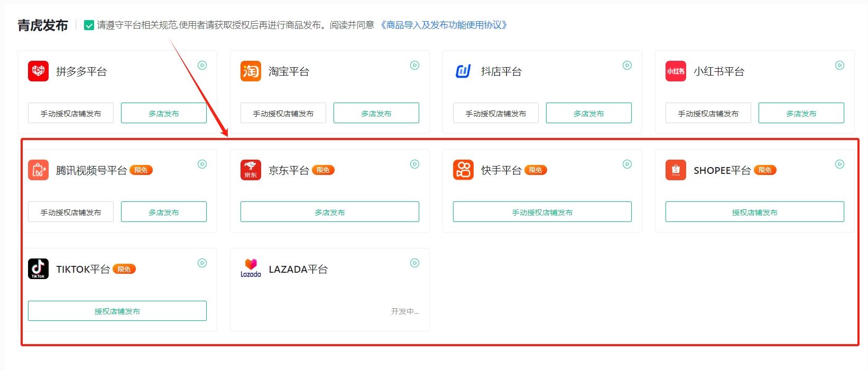Play the 小红书平台 tutorial video icon
Viewport: 868px width, 370px height.
(840, 66)
